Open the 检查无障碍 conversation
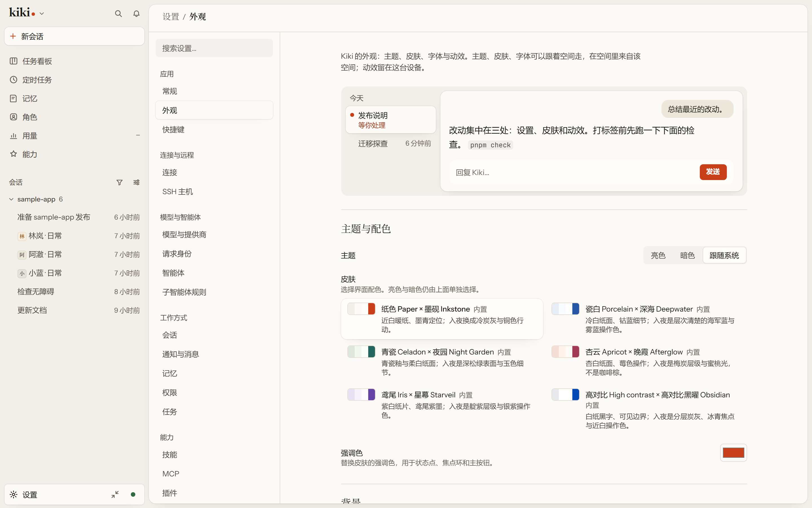Image resolution: width=812 pixels, height=508 pixels. tap(74, 292)
